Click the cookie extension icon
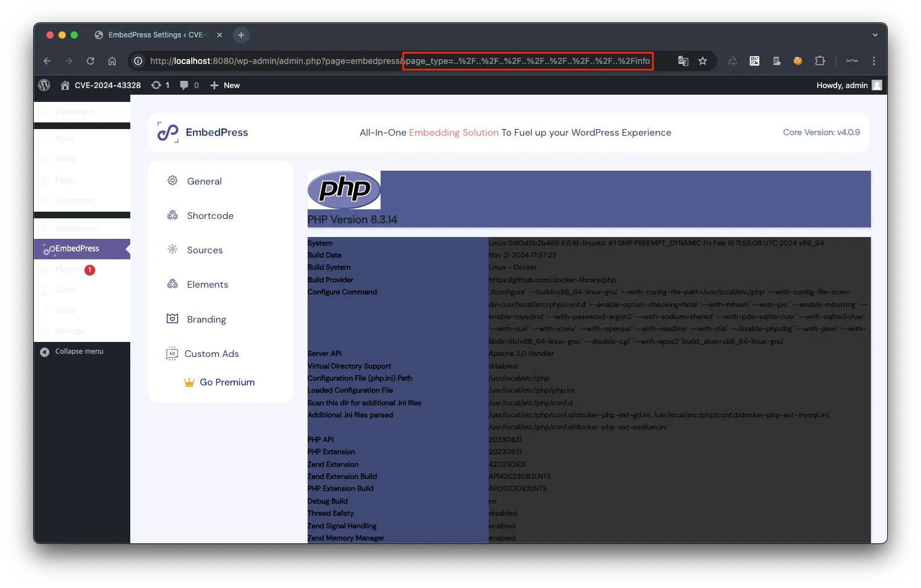 798,61
